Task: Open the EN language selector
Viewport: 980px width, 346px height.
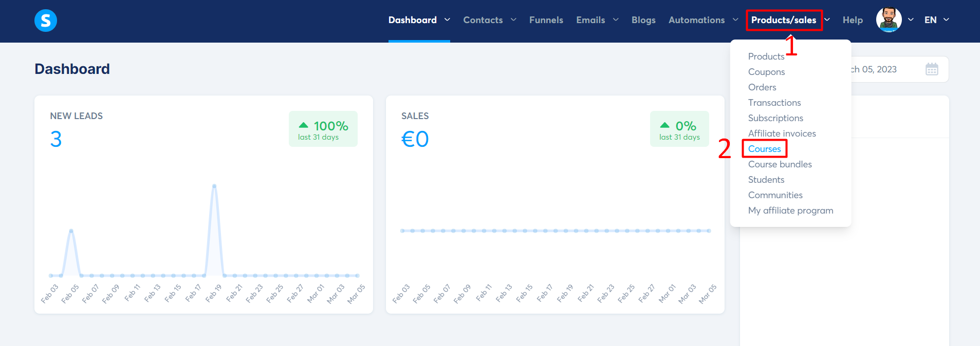Action: coord(936,20)
